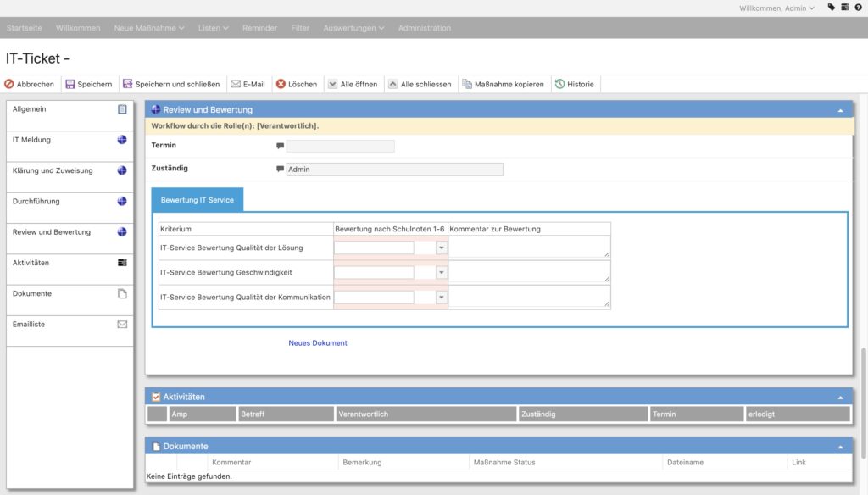The width and height of the screenshot is (868, 495).
Task: Collapse all with Alle schliessen
Action: (420, 84)
